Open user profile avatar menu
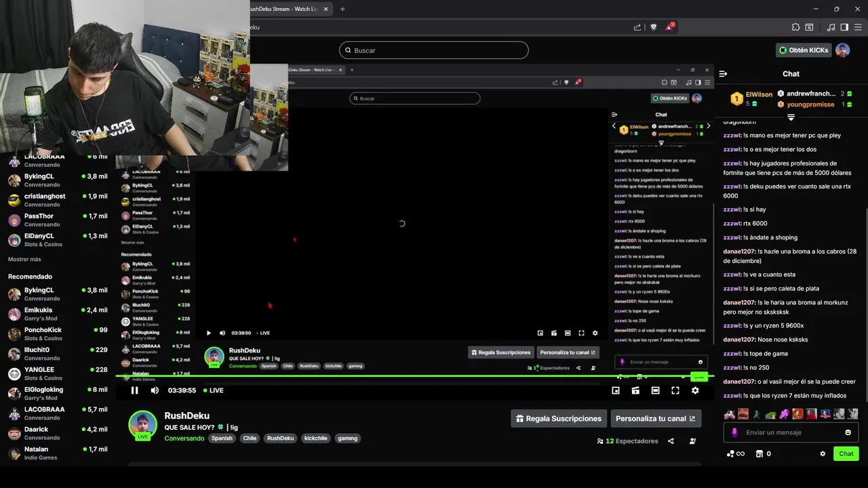Screen dimensions: 868x488 point(842,50)
